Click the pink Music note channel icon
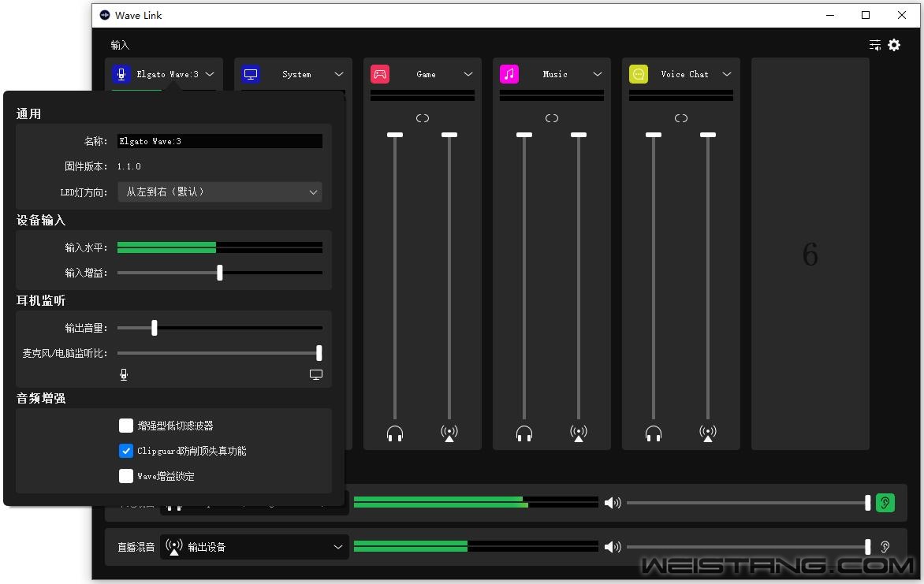Image resolution: width=924 pixels, height=584 pixels. [x=509, y=74]
